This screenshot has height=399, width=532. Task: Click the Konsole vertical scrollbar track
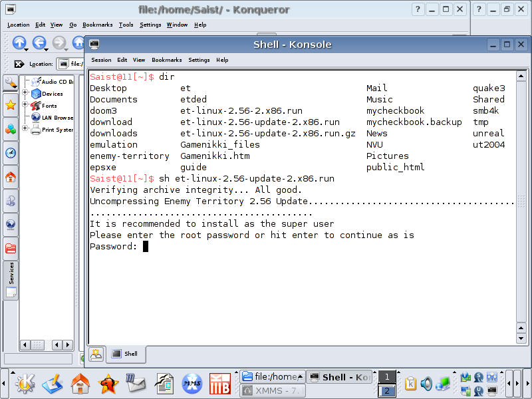click(x=523, y=199)
